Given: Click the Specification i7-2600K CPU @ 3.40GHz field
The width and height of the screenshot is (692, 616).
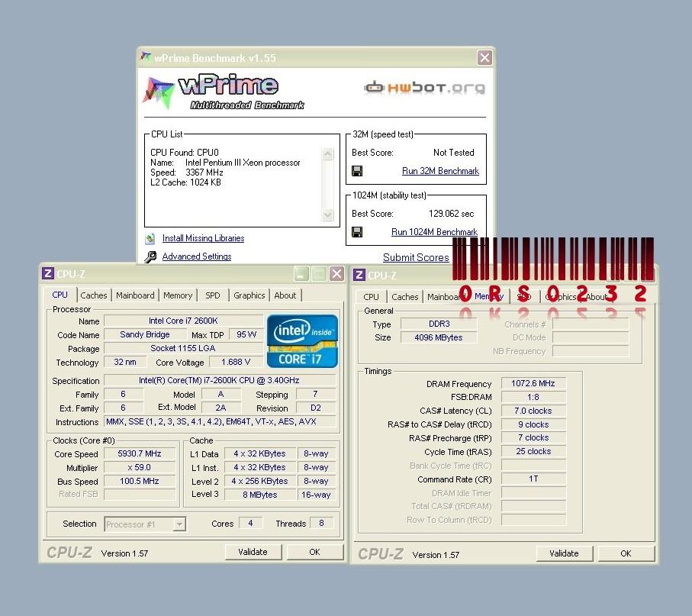Looking at the screenshot, I should coord(219,381).
